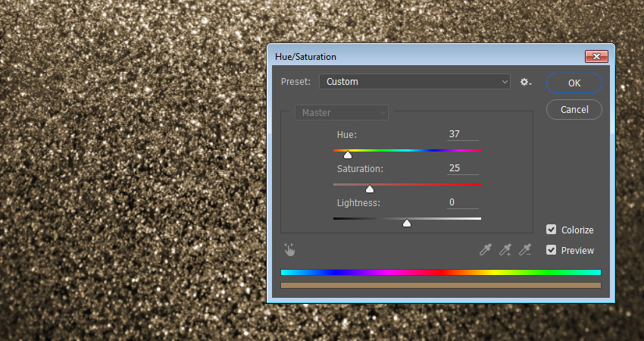644x341 pixels.
Task: Open the Preset dropdown showing Custom
Action: point(415,82)
